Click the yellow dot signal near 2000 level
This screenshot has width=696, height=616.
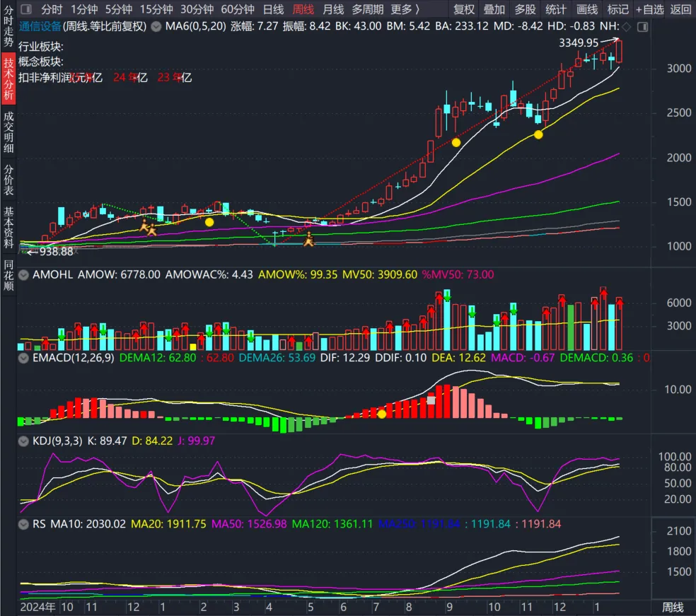tap(456, 142)
